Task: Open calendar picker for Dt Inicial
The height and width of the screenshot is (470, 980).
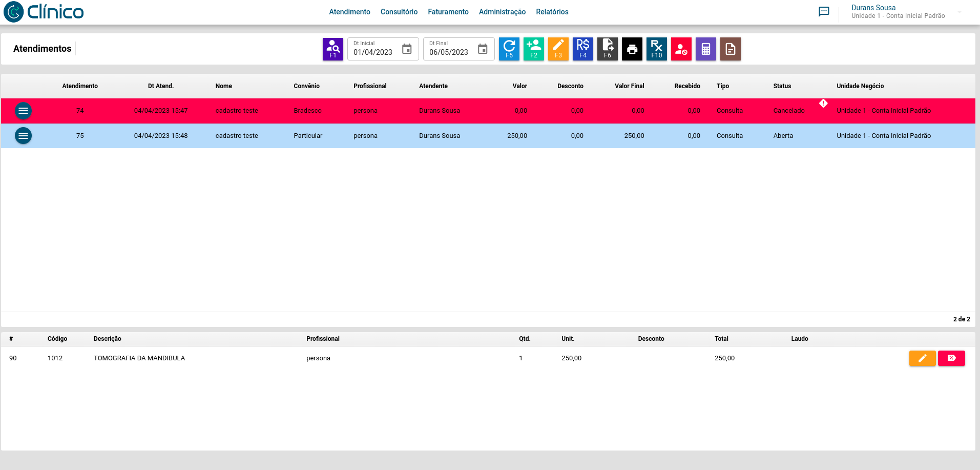Action: click(407, 49)
